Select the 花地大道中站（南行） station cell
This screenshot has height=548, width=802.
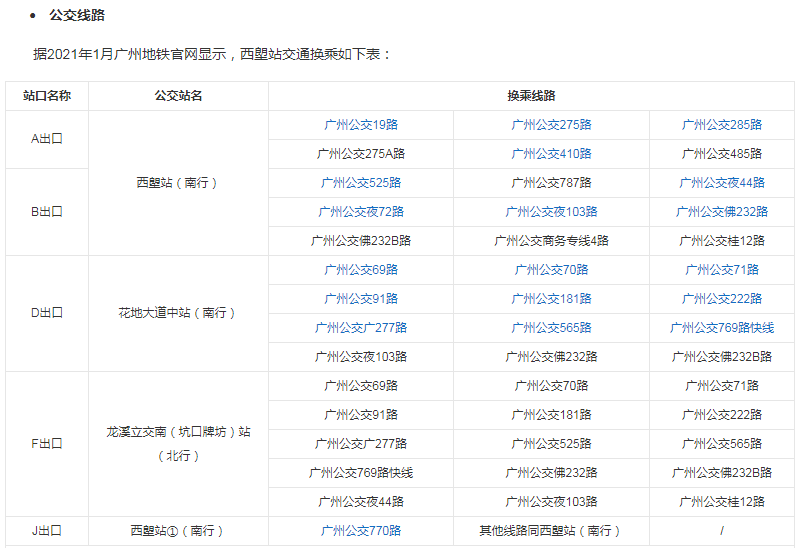click(178, 313)
